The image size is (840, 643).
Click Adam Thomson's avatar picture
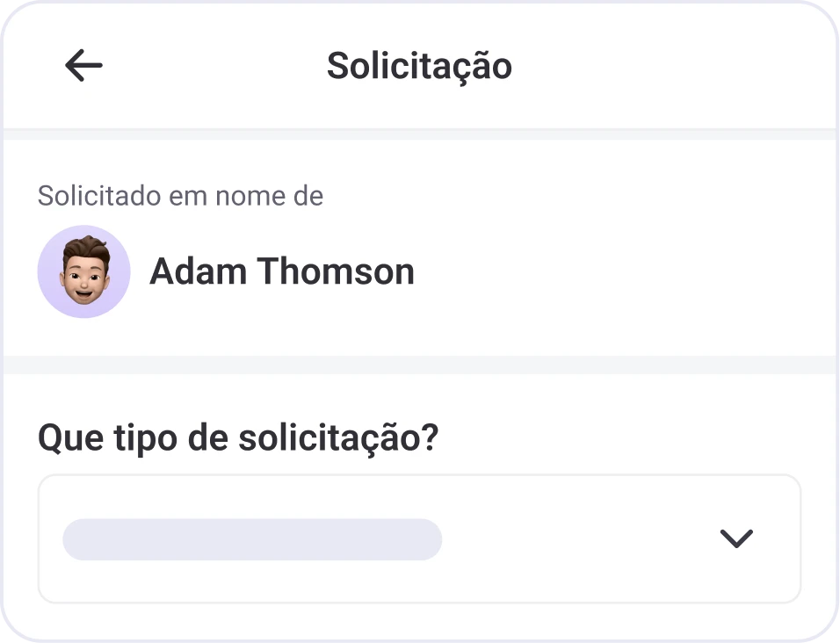pos(84,271)
